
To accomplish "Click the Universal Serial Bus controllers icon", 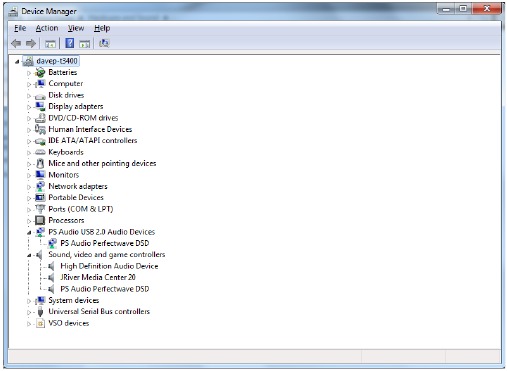I will [x=40, y=312].
